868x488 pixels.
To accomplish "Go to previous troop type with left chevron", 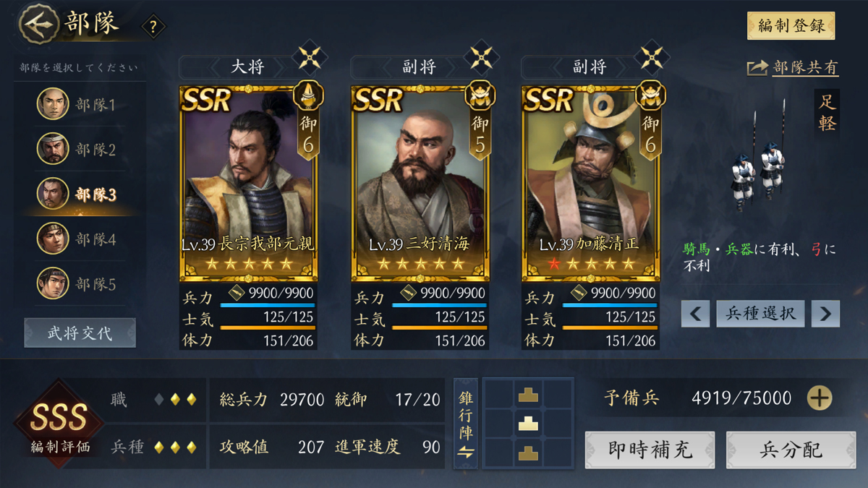I will [x=695, y=314].
